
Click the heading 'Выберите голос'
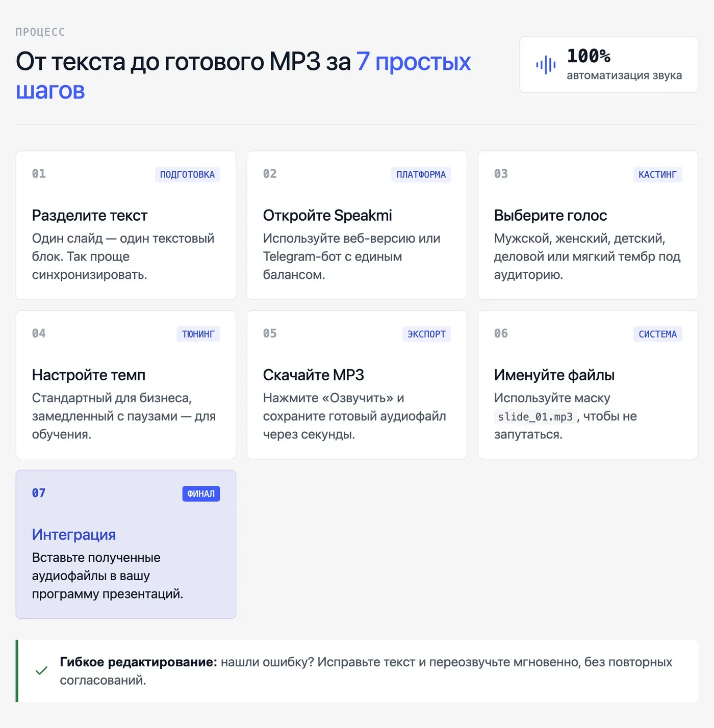(550, 215)
